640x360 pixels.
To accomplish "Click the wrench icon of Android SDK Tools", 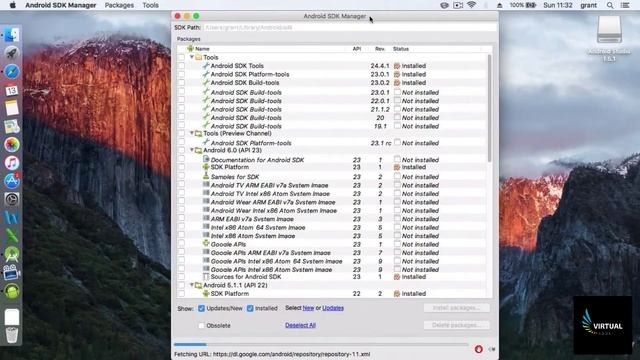I will (206, 65).
